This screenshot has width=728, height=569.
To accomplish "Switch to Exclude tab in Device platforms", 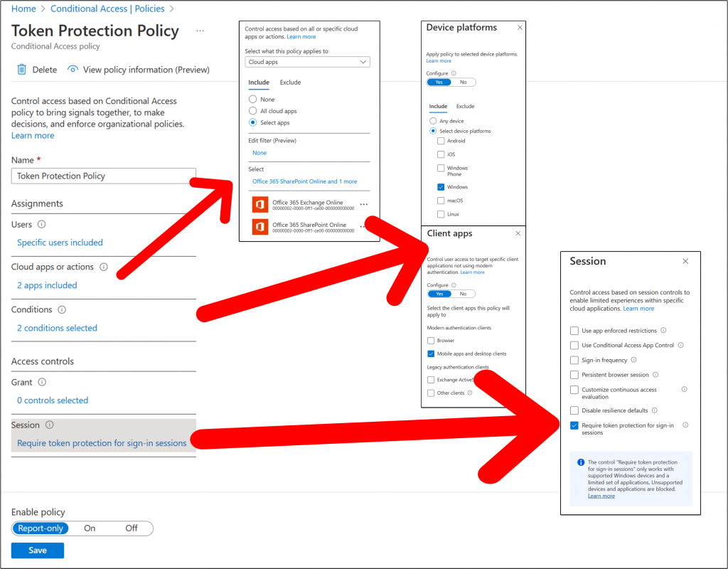I will coord(465,107).
